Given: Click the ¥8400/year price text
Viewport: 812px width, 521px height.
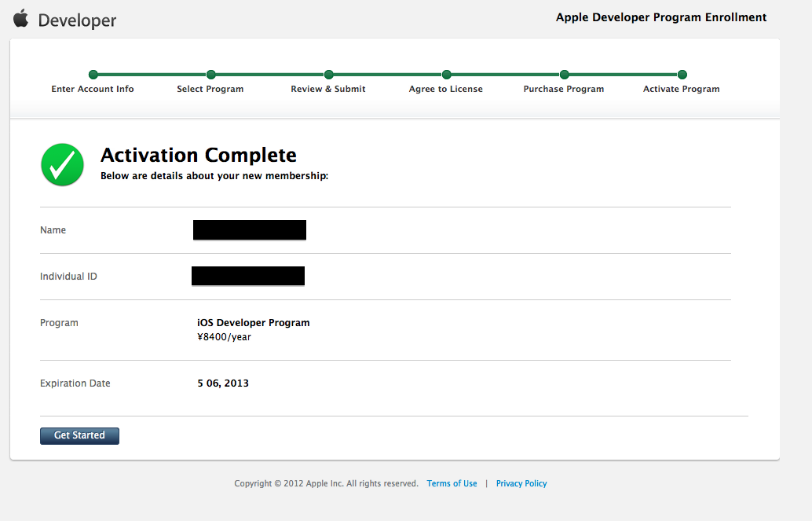Looking at the screenshot, I should coord(224,337).
